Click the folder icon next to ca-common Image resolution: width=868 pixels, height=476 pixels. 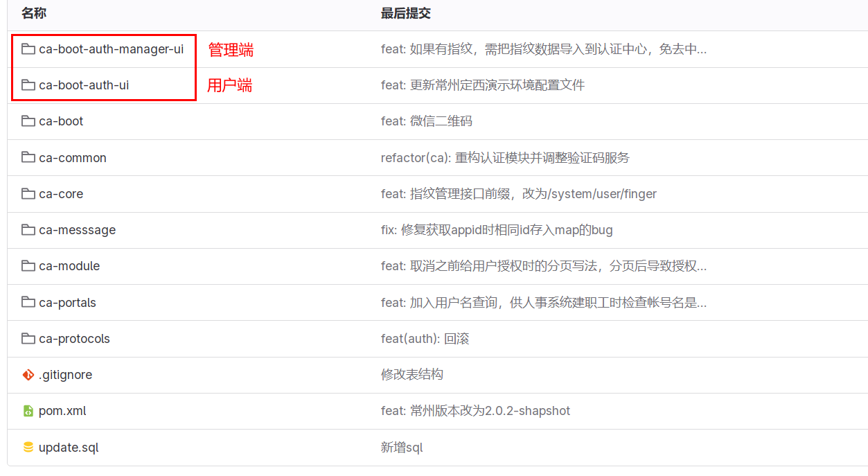[28, 158]
